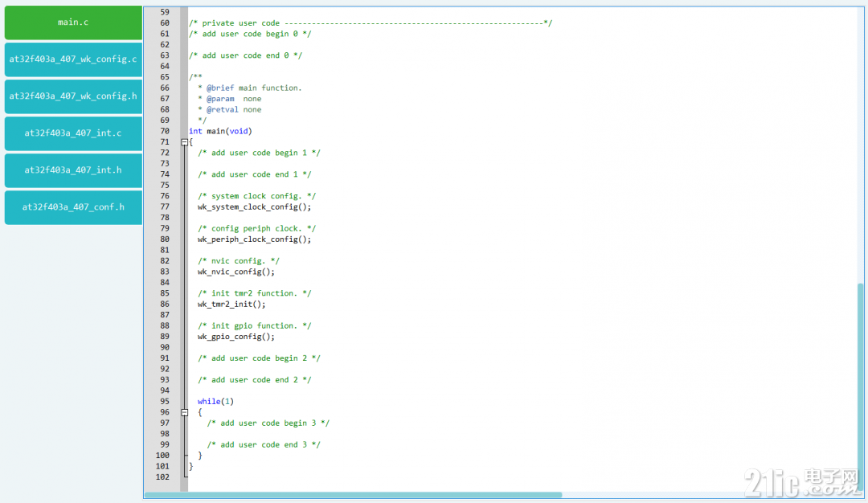Click line number 102 in gutter
Screen dimensions: 868x503
pyautogui.click(x=162, y=477)
